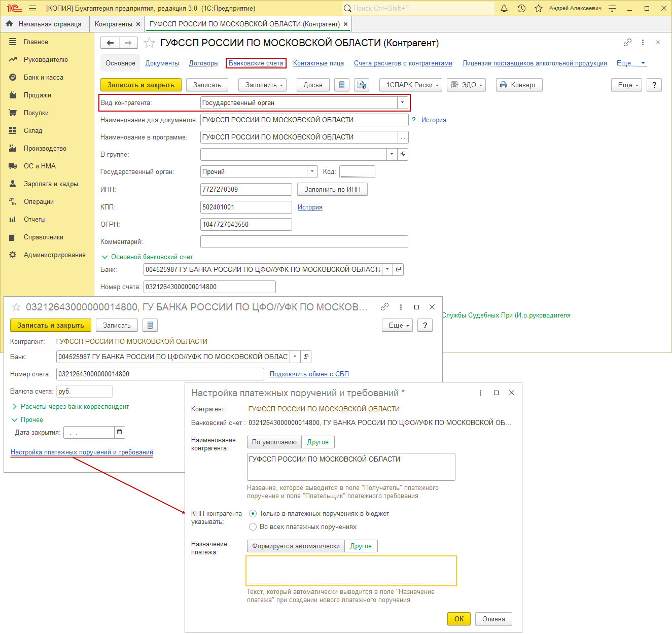
Task: Go back with the left arrow button
Action: click(110, 43)
